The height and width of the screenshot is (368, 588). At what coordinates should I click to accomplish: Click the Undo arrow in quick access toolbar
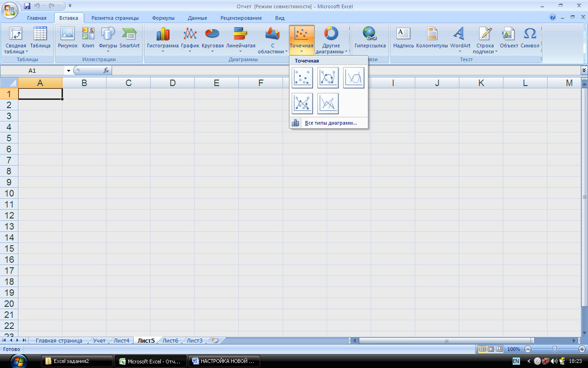point(37,6)
